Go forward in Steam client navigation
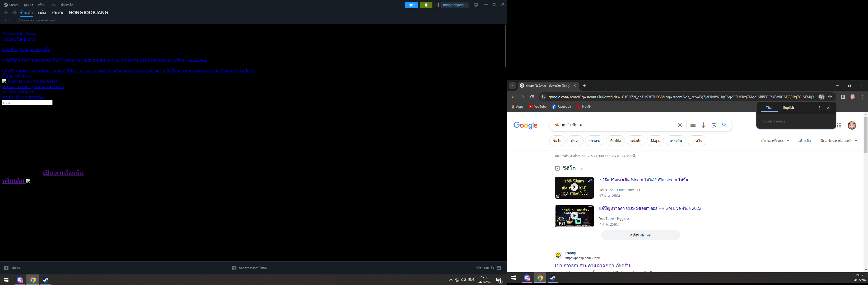Image resolution: width=868 pixels, height=285 pixels. click(15, 12)
